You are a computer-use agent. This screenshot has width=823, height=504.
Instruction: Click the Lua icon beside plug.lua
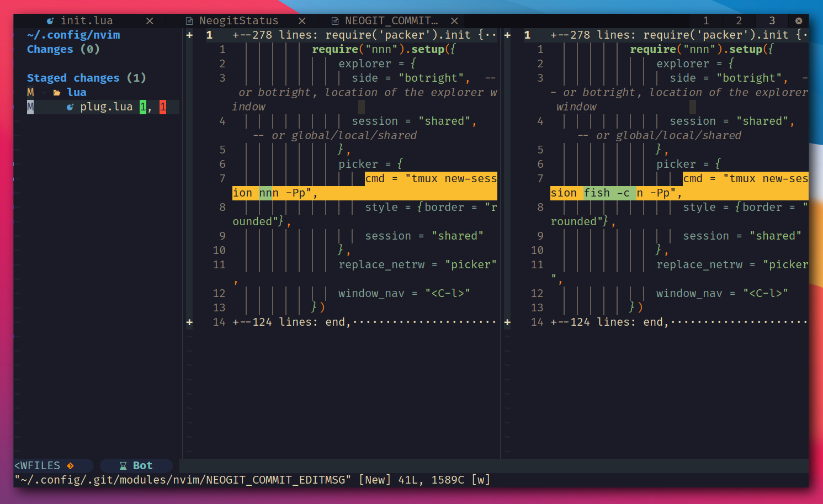point(70,107)
